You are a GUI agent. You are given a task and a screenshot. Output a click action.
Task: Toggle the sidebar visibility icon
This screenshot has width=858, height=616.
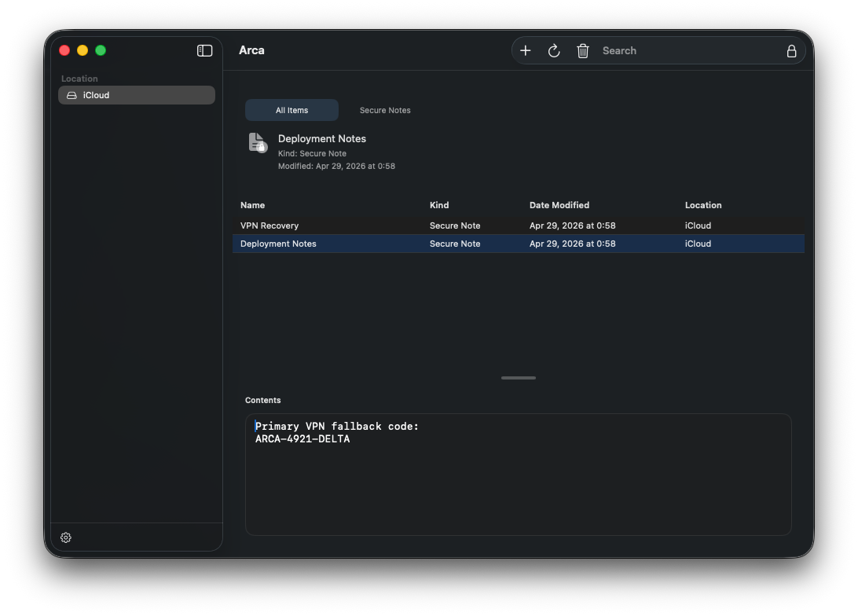coord(204,50)
